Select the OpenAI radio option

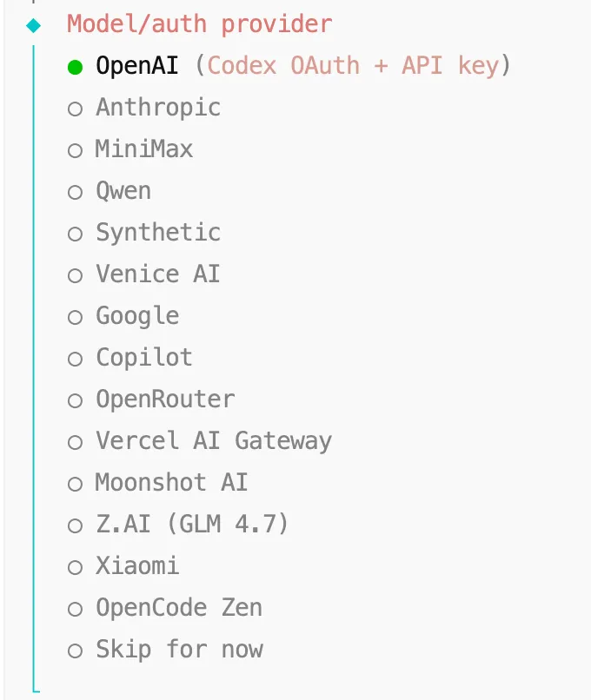pos(76,66)
